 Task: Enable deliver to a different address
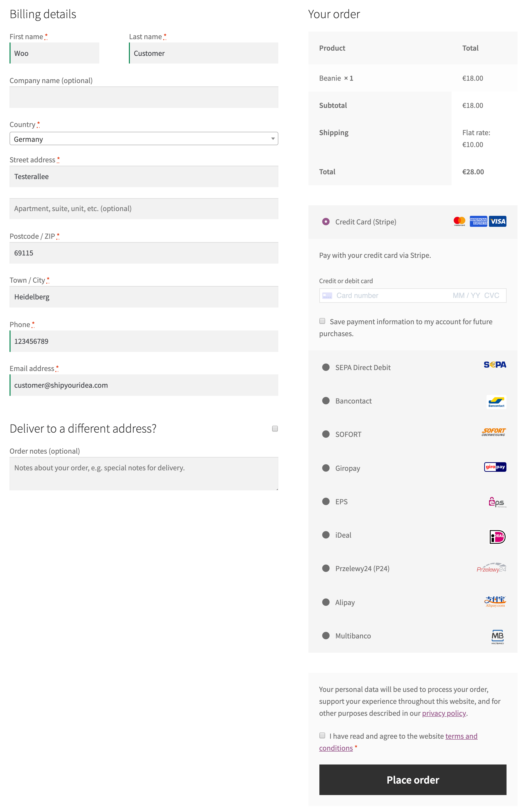(x=275, y=429)
